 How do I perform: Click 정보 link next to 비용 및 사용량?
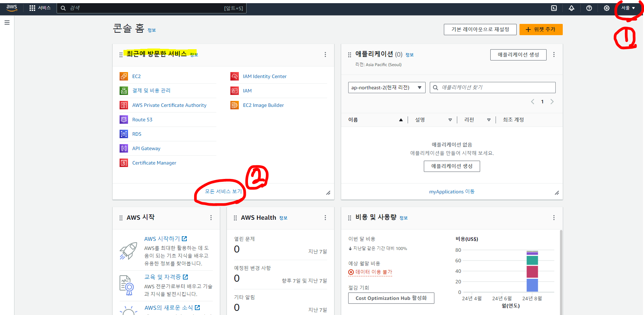point(404,218)
